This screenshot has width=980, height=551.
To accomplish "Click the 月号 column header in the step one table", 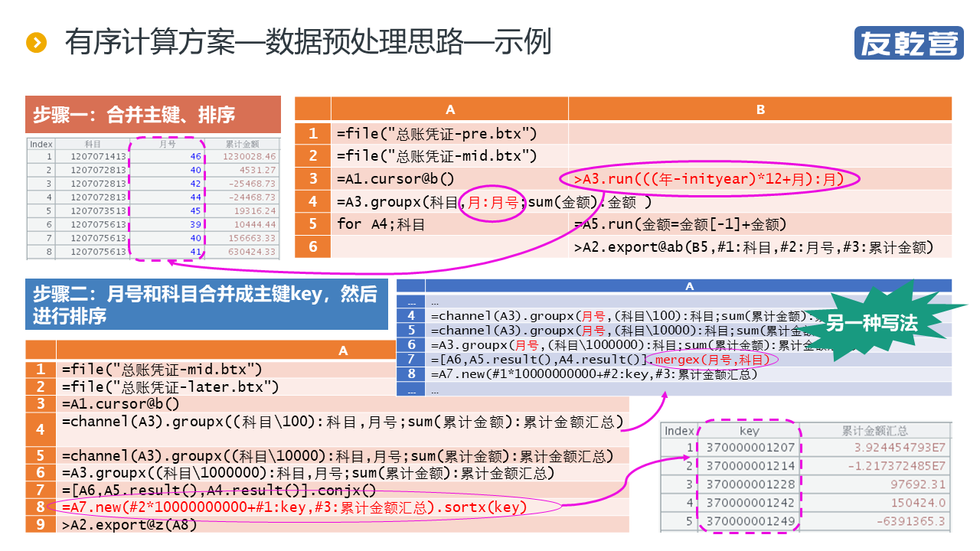I will [x=167, y=144].
